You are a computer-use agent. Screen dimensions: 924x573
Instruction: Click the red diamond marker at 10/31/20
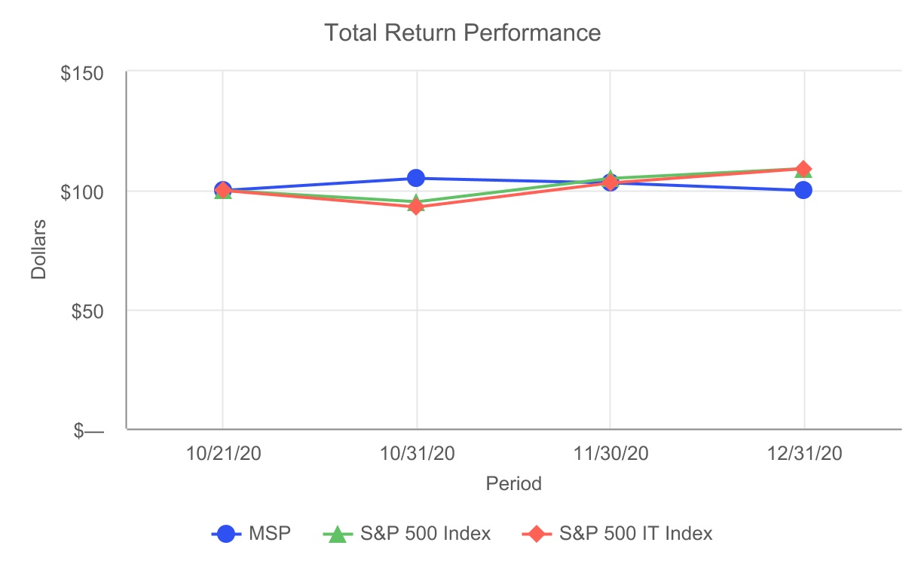click(x=416, y=206)
